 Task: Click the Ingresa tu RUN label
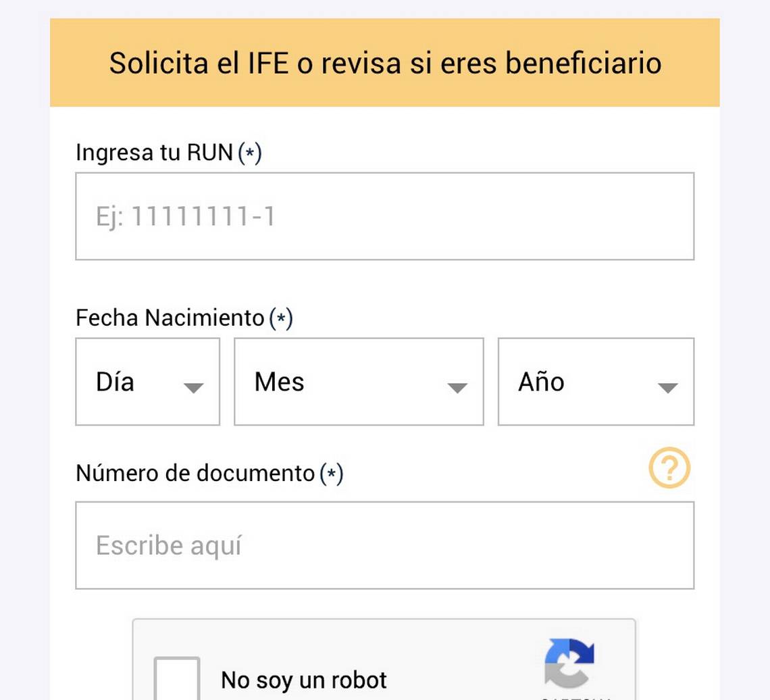tap(154, 153)
